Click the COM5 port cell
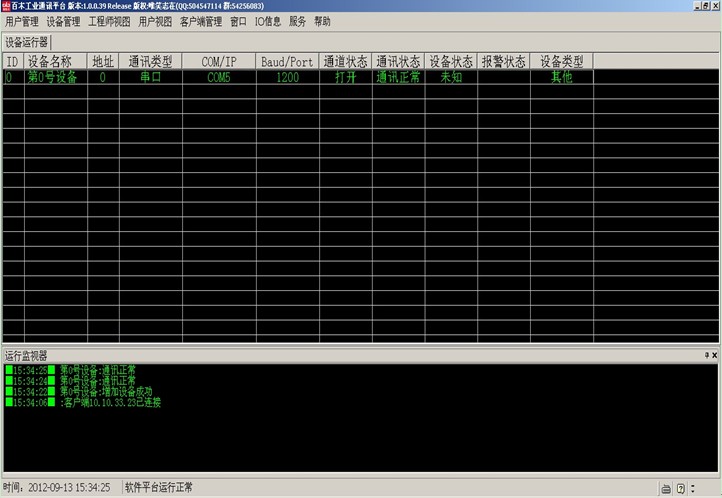The height and width of the screenshot is (498, 722). tap(219, 77)
